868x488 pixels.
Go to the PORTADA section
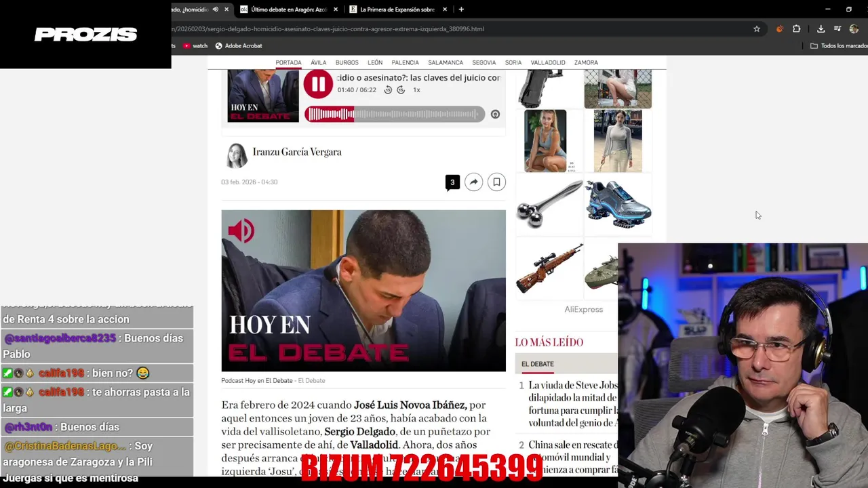(288, 62)
